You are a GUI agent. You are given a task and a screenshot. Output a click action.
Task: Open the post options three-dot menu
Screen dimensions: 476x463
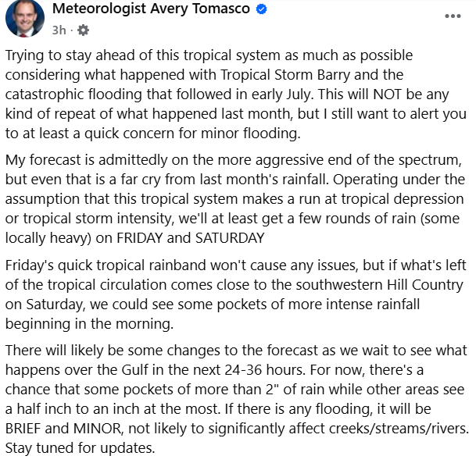tap(453, 16)
